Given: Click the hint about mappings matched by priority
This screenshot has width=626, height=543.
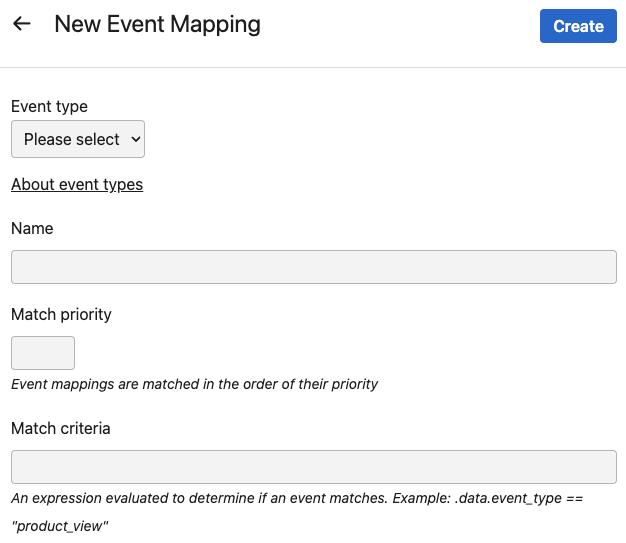Looking at the screenshot, I should point(194,384).
